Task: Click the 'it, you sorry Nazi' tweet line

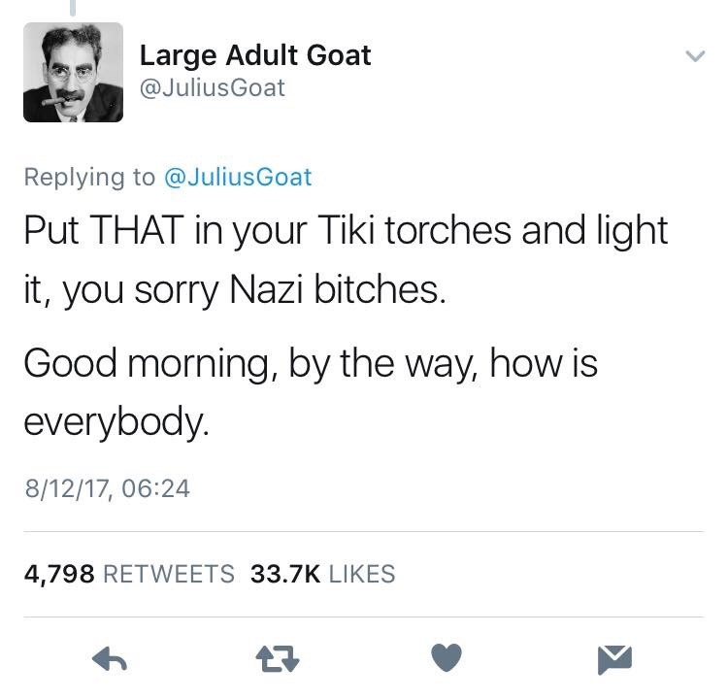Action: pyautogui.click(x=235, y=289)
